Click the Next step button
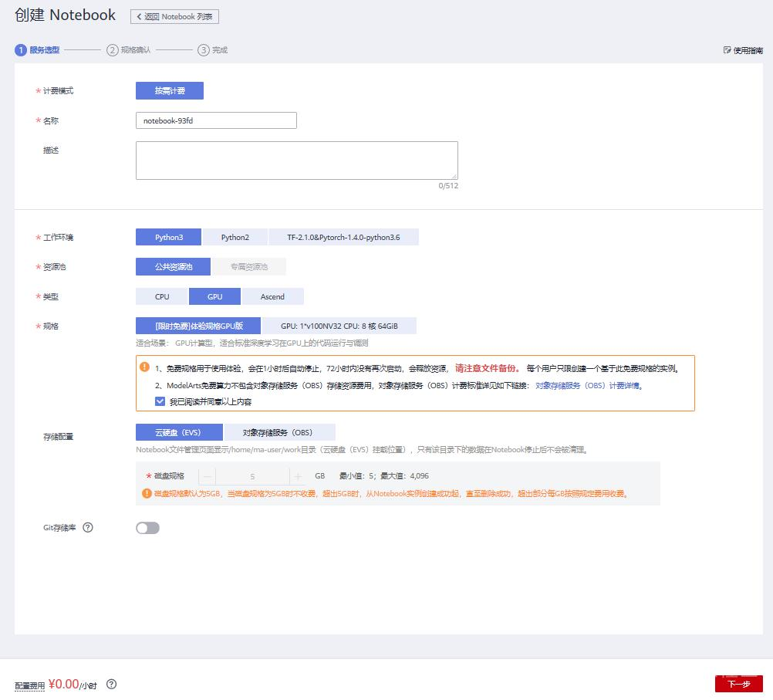 [x=738, y=684]
